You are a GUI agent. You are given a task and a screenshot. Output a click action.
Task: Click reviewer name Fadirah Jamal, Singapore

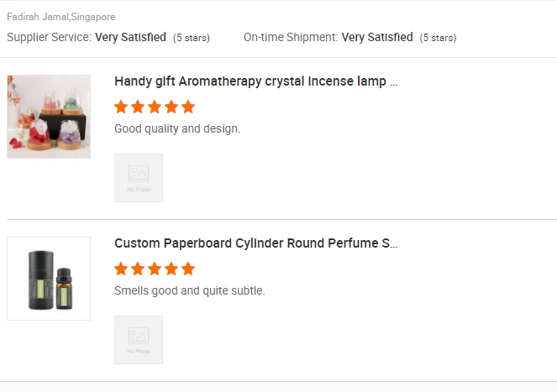61,17
